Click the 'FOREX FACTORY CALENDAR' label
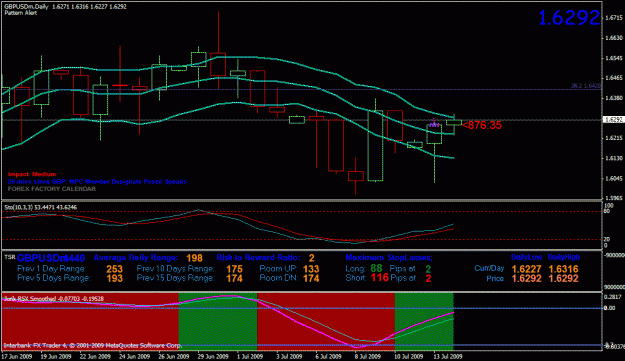 pyautogui.click(x=52, y=188)
